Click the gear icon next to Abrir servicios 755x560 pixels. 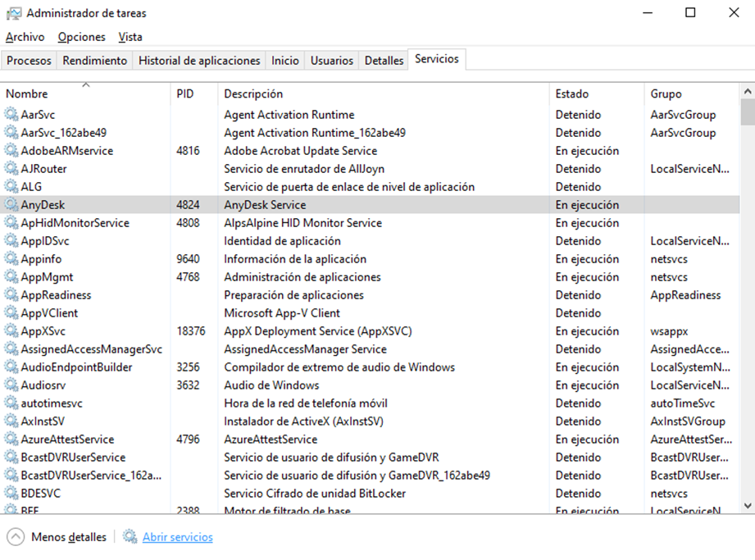click(x=130, y=536)
